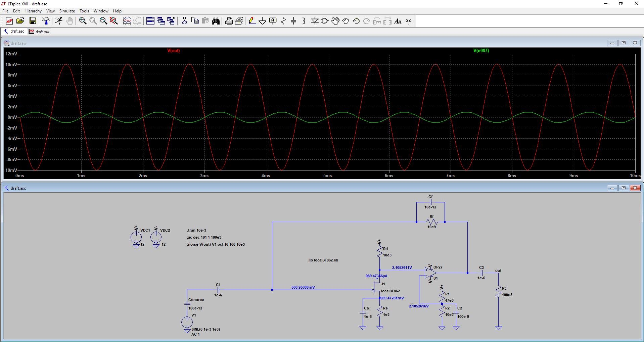Click the Print Setup printer icon
644x342 pixels.
(229, 21)
